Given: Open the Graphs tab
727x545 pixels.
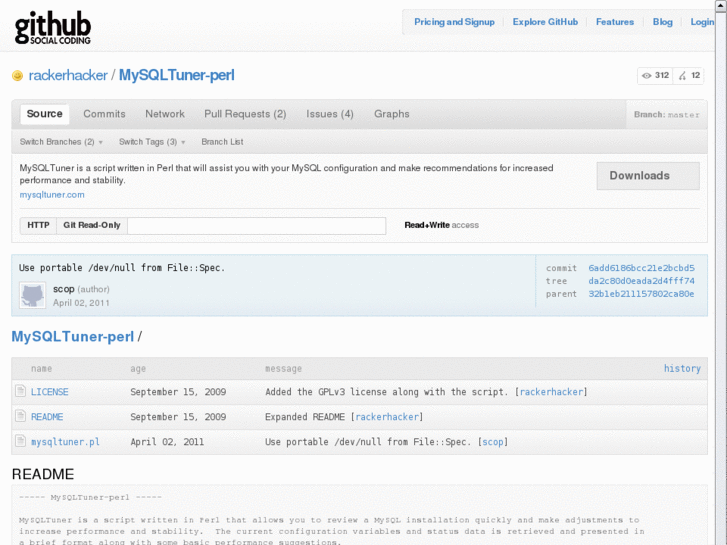Looking at the screenshot, I should (392, 114).
